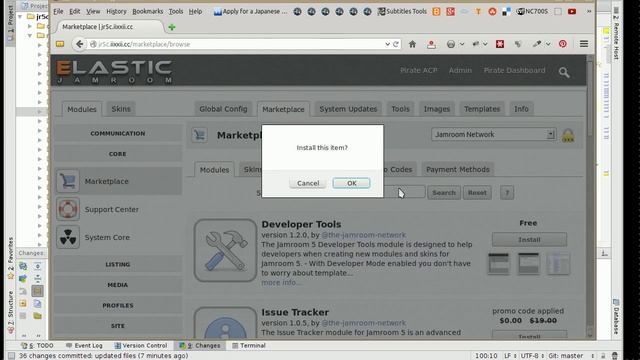Switch to Skins top tab

[x=121, y=109]
